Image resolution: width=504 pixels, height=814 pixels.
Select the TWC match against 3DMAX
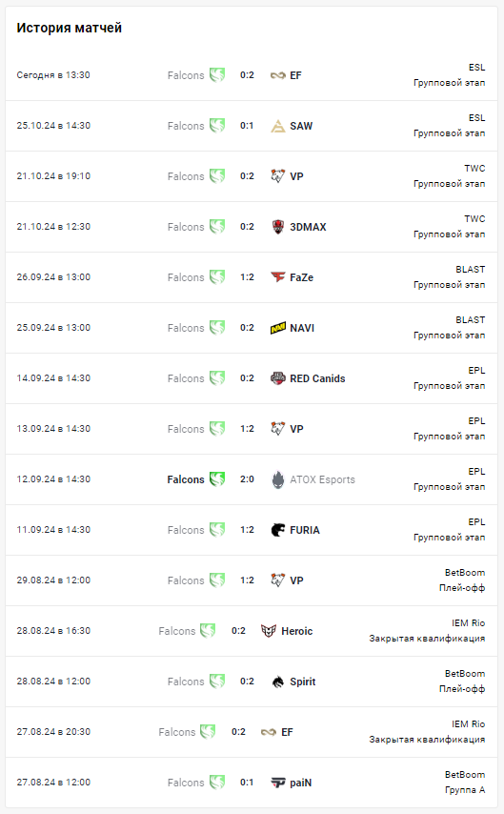pos(252,227)
